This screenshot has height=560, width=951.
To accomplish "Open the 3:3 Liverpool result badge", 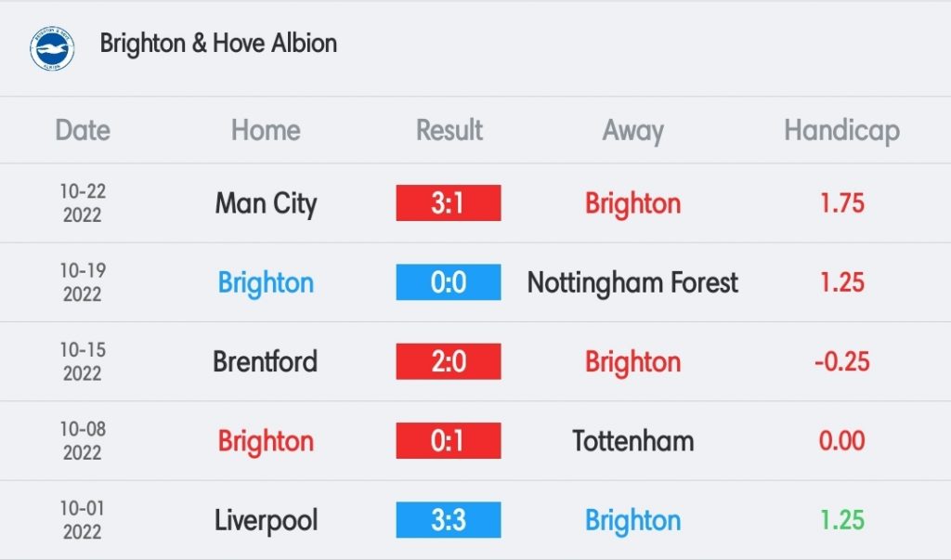I will coord(449,520).
